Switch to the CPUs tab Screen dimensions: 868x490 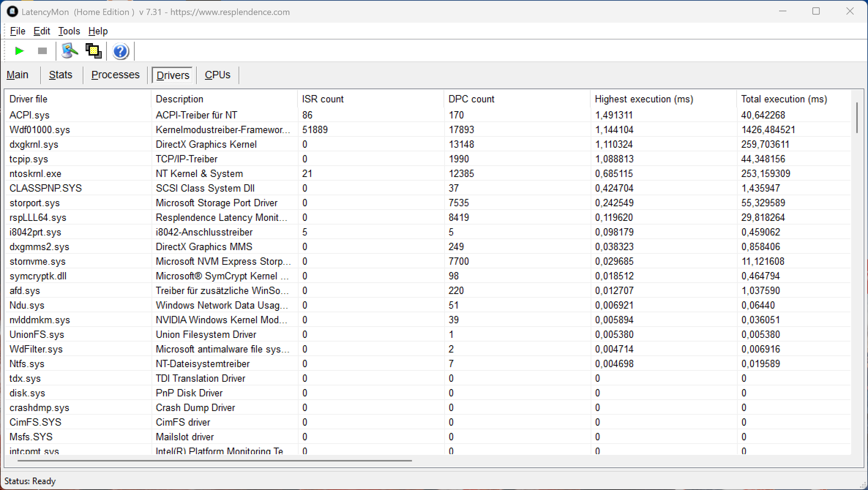coord(217,75)
